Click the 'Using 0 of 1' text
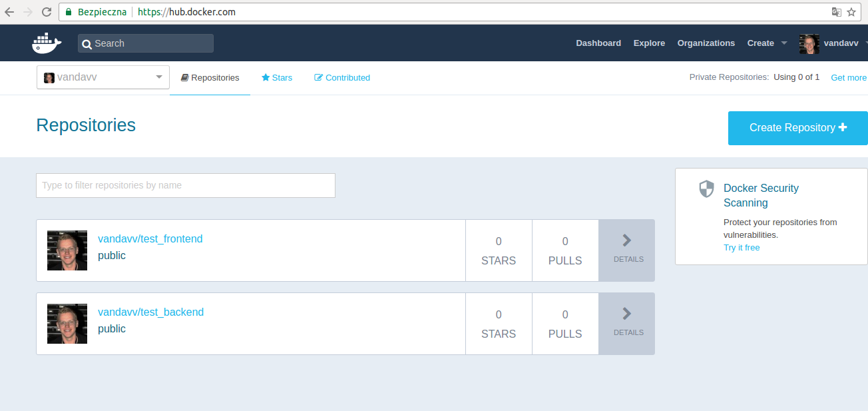The width and height of the screenshot is (868, 411). coord(796,77)
